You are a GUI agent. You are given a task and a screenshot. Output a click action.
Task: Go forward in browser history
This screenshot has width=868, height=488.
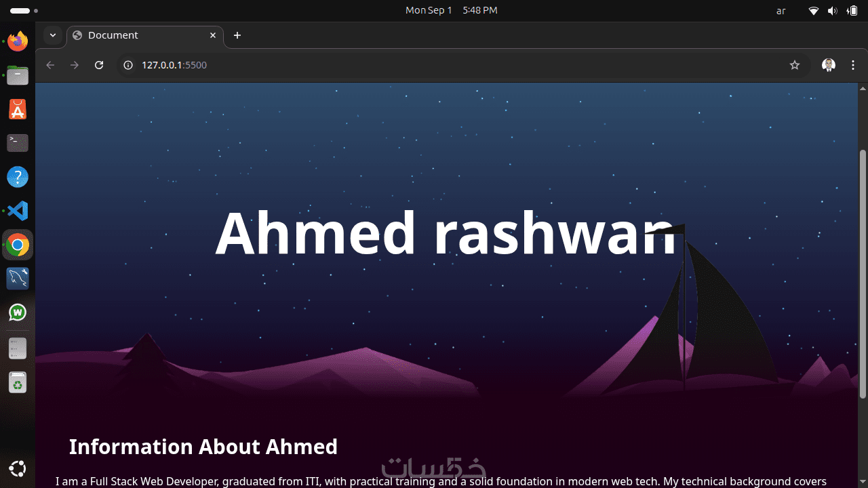point(75,65)
